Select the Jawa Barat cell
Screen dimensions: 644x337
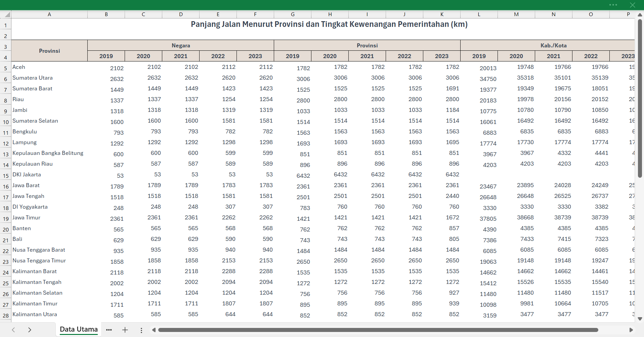[x=49, y=185]
